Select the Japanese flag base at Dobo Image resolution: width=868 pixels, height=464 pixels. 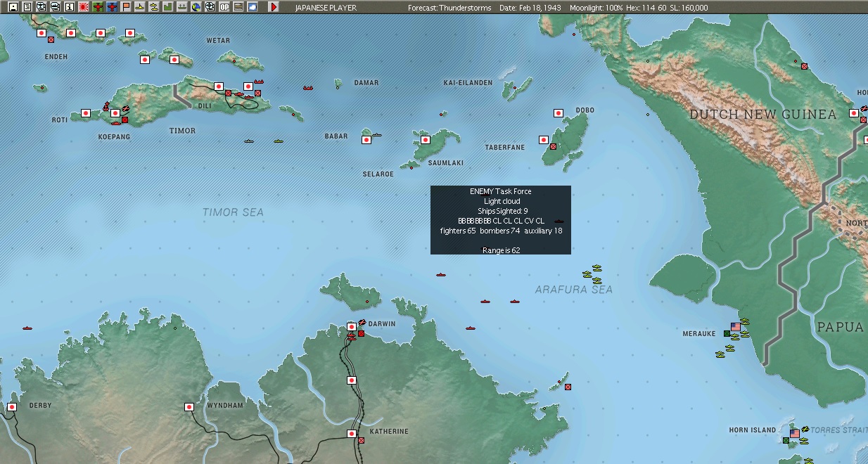coord(559,113)
